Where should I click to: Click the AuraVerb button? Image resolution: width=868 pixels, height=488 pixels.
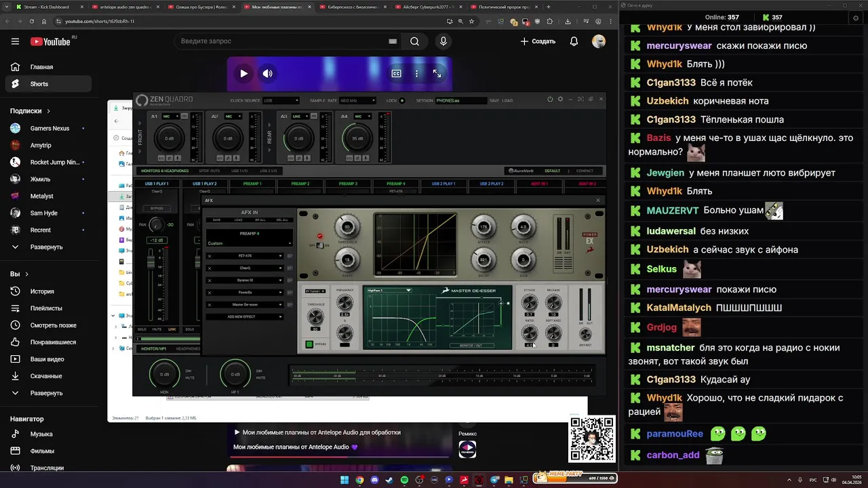click(521, 171)
